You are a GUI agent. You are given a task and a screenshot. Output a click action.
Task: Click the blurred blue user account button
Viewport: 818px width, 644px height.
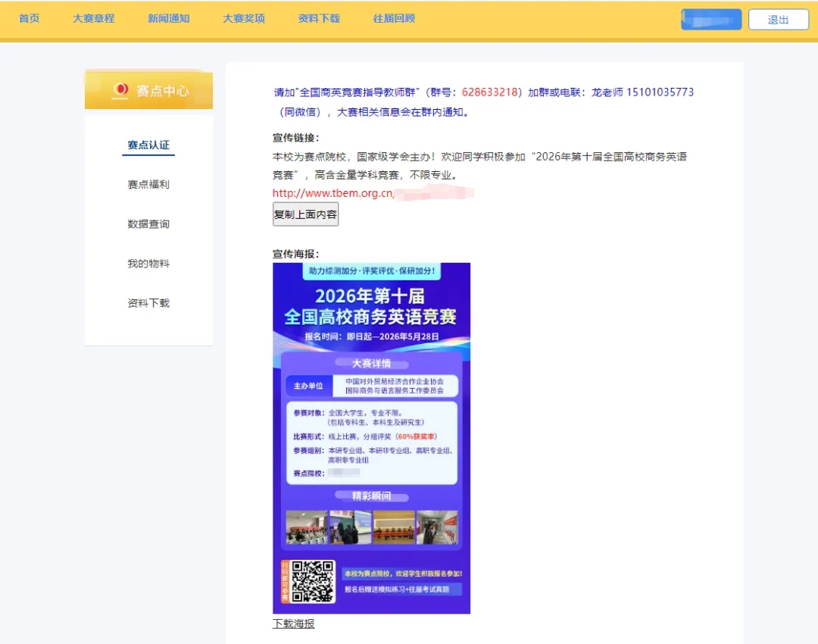(710, 20)
